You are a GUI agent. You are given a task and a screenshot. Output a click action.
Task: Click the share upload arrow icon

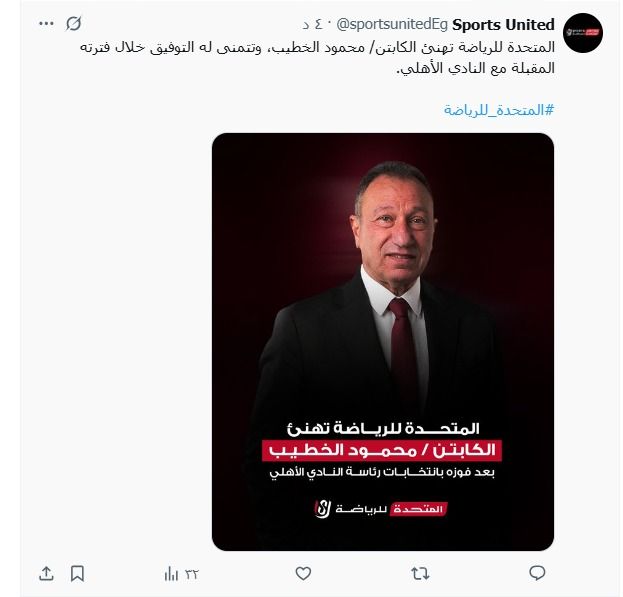tap(46, 573)
